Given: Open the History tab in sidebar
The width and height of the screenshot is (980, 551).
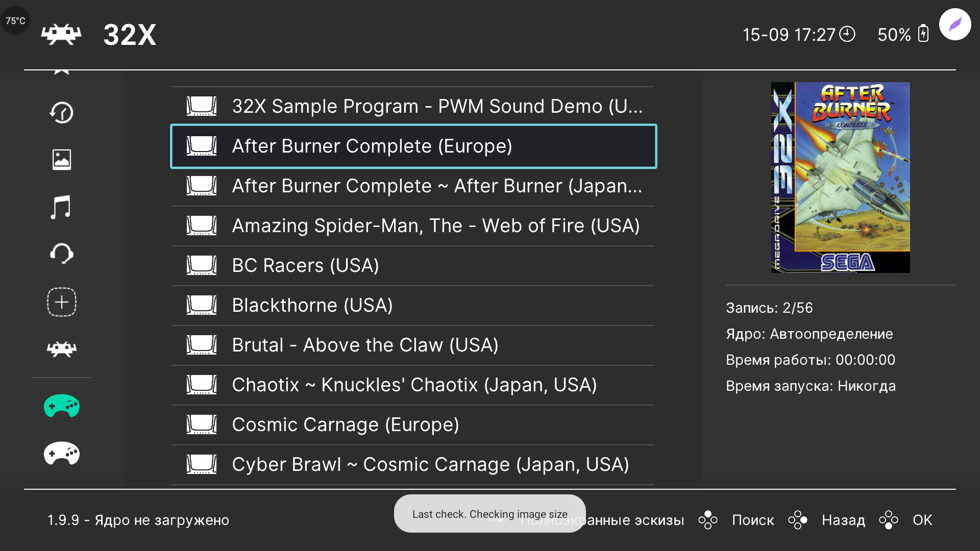Looking at the screenshot, I should click(x=62, y=112).
